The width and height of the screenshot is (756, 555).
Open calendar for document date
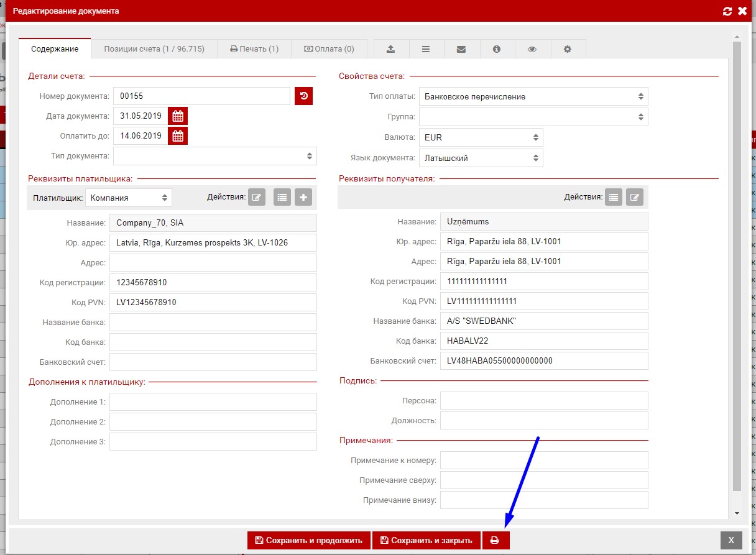click(178, 116)
